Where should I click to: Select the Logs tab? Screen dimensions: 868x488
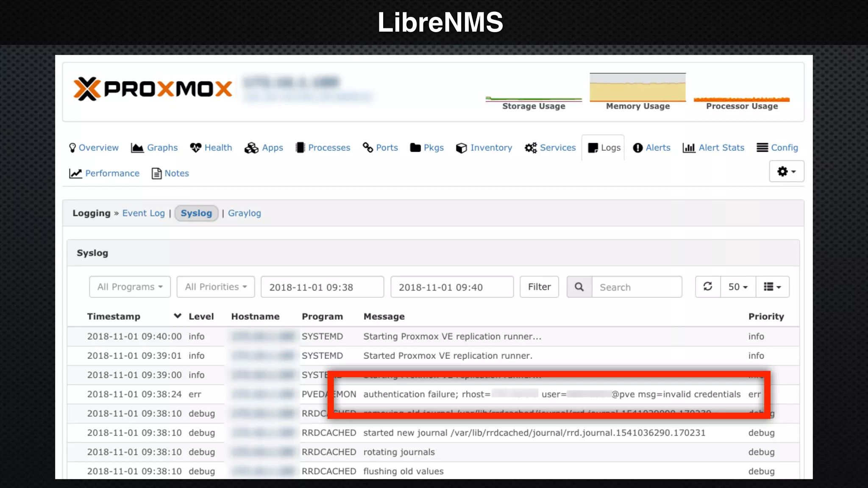(x=604, y=147)
